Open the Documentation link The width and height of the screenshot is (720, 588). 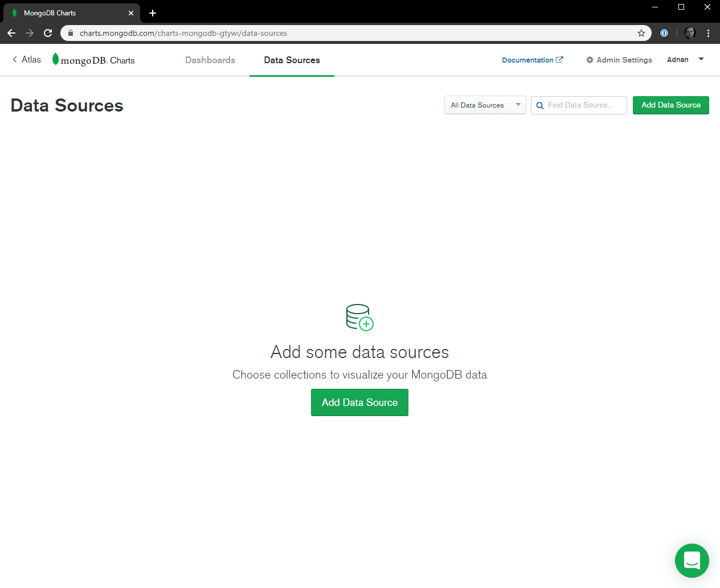[532, 60]
